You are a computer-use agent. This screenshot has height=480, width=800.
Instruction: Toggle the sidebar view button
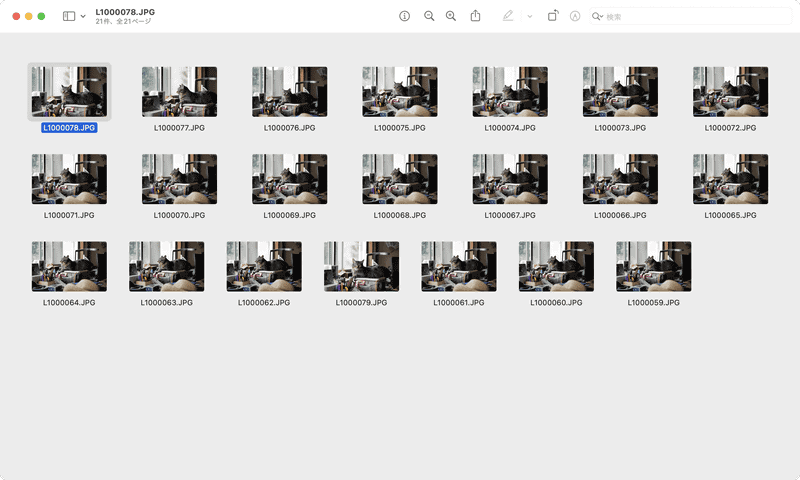(x=69, y=16)
